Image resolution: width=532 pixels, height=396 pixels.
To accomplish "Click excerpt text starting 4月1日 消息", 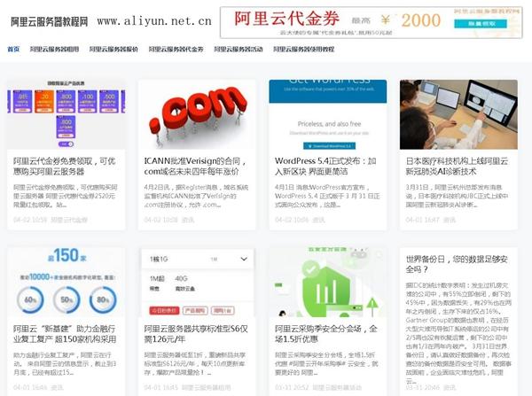I will coord(327,196).
